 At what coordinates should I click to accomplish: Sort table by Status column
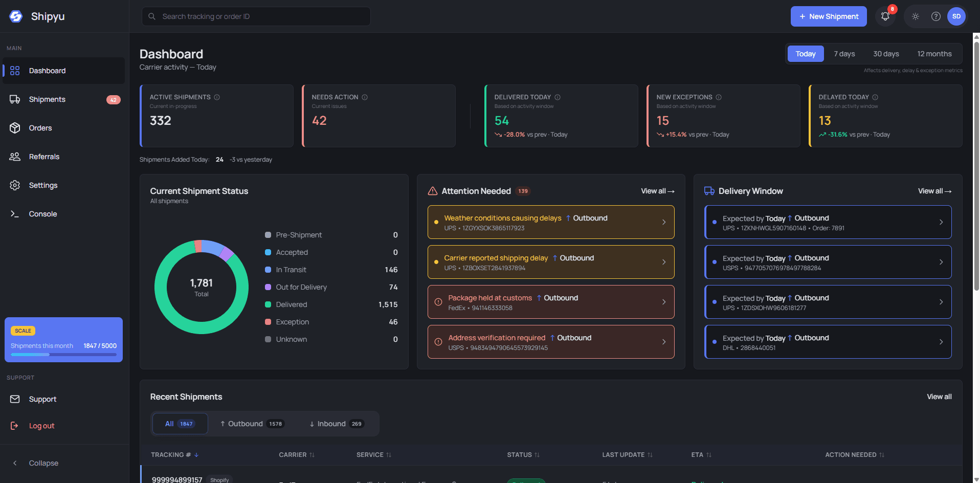point(523,455)
